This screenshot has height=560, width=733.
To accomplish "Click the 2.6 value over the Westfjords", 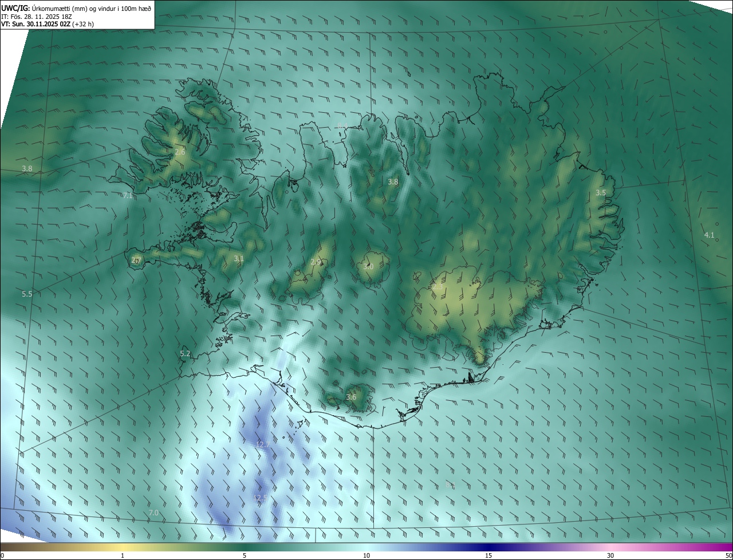I will click(x=180, y=152).
